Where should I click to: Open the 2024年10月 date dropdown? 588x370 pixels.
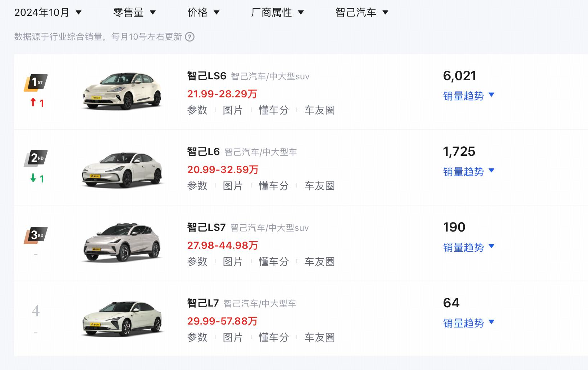pyautogui.click(x=48, y=13)
